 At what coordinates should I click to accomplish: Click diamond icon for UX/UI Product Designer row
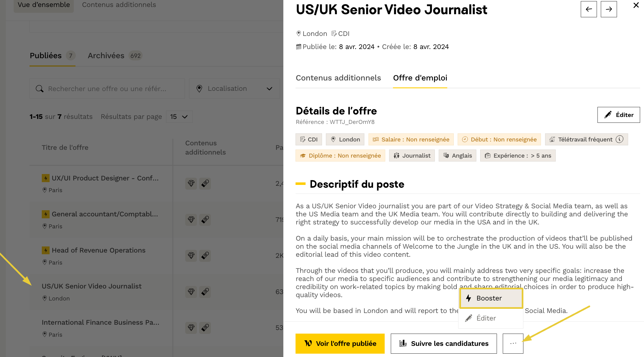(x=191, y=184)
